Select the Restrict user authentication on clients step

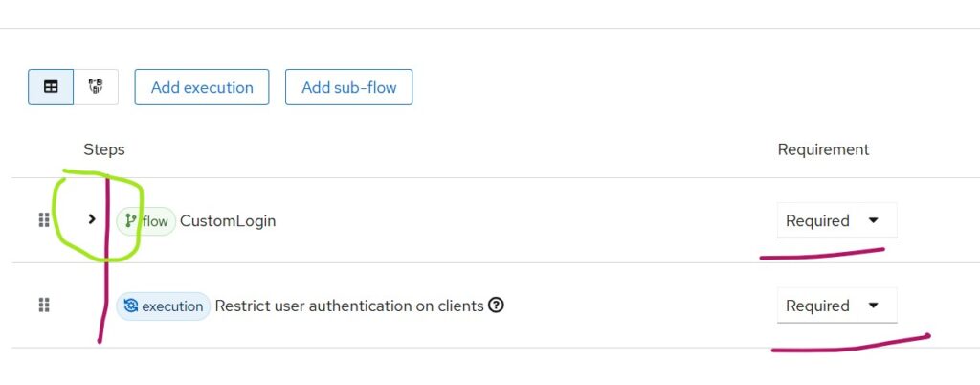pos(349,306)
